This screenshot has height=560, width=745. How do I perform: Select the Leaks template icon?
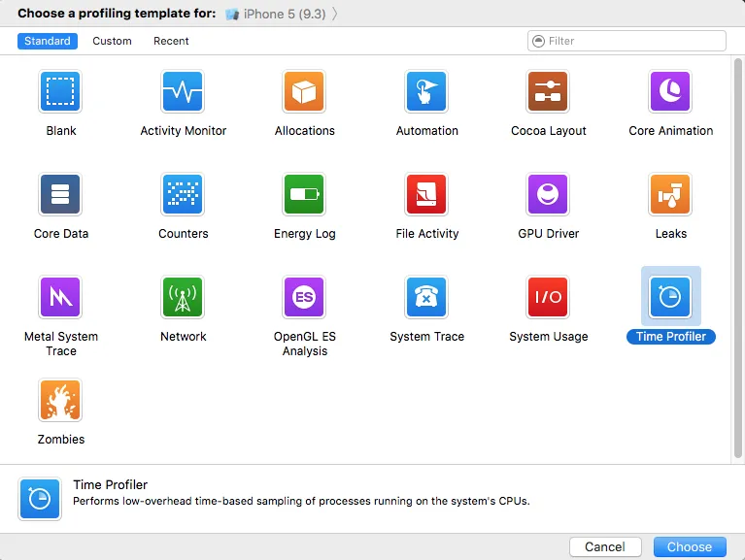(x=670, y=194)
